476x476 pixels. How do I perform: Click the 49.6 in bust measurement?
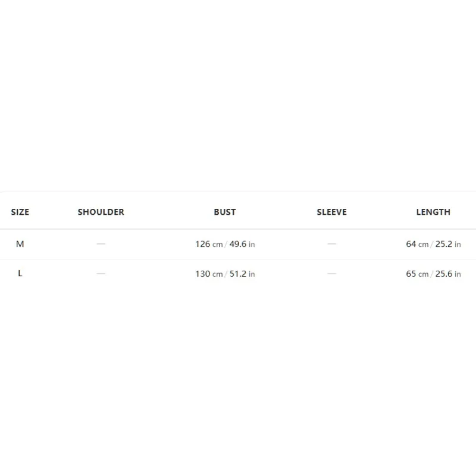click(x=242, y=244)
